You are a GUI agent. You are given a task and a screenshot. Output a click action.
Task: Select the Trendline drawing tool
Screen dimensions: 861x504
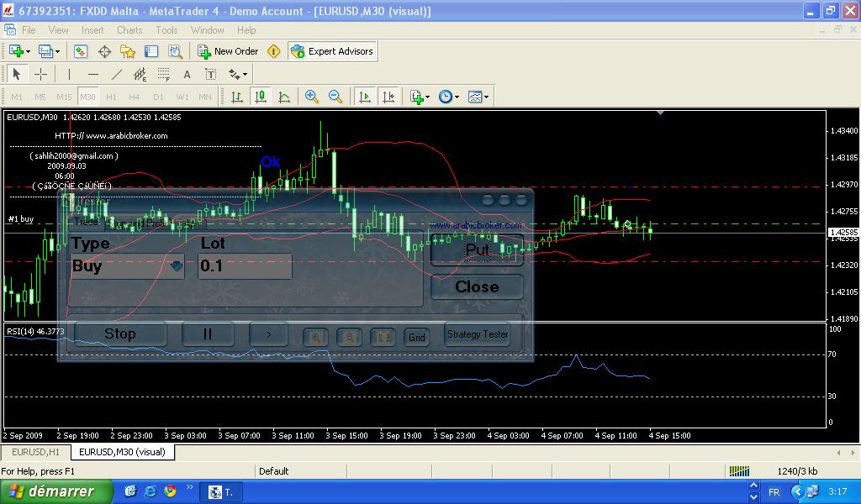point(116,74)
